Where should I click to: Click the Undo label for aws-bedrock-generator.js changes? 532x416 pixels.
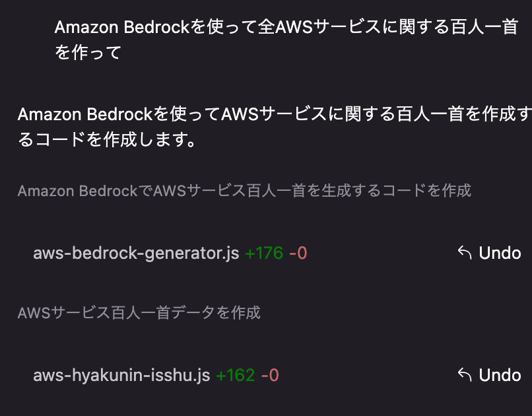tap(500, 253)
